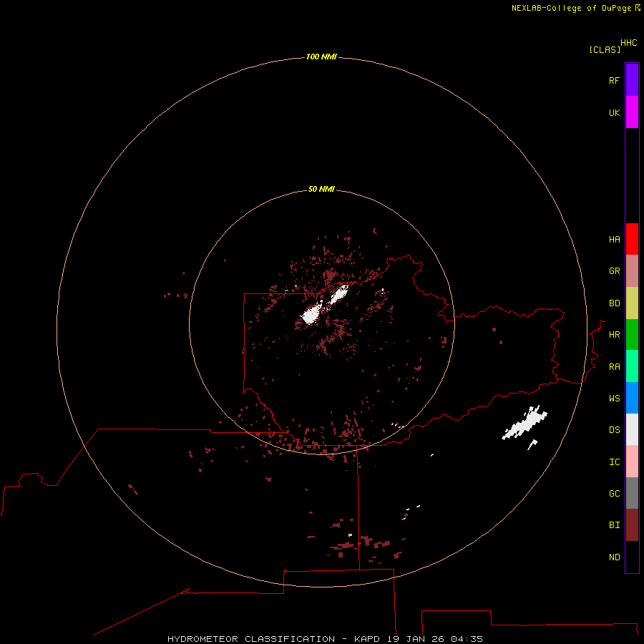The image size is (644, 644).
Task: Click the Hydrometeor Classification KAPD title text
Action: click(x=325, y=639)
